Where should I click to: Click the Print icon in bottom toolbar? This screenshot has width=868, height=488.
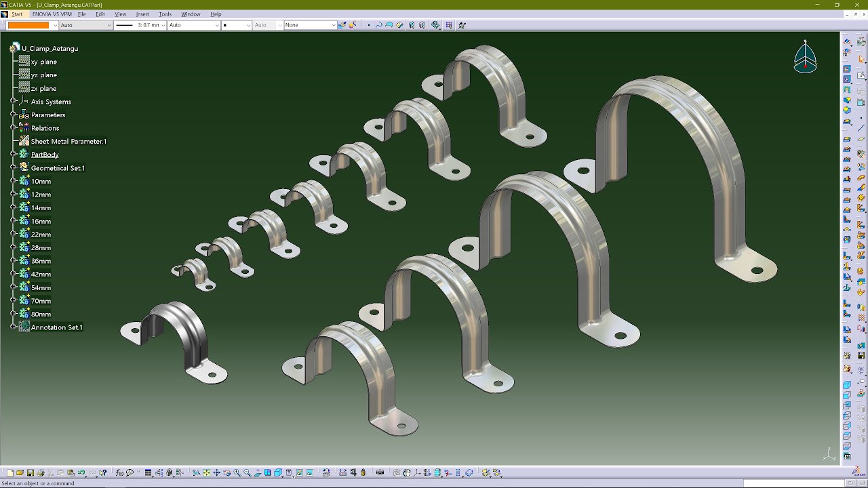[41, 472]
